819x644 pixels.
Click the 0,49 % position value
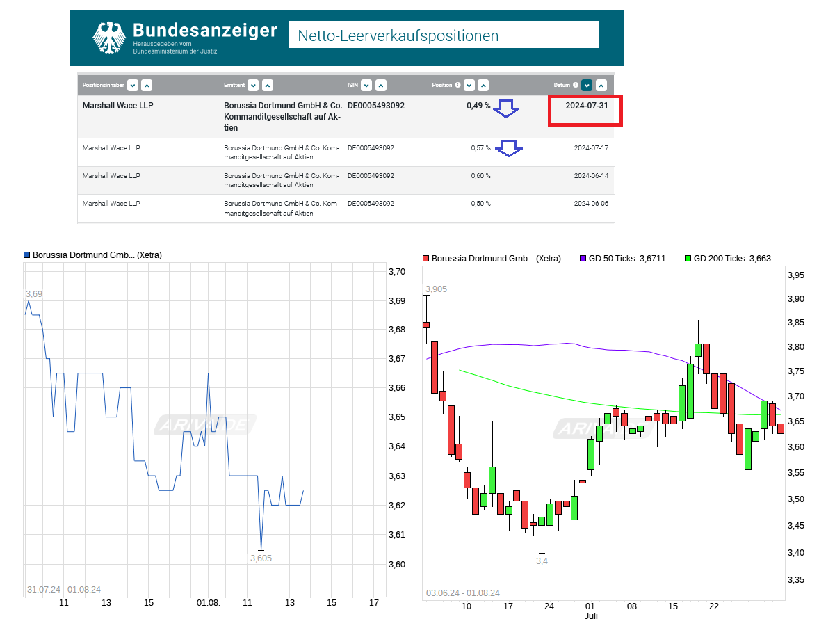pos(478,106)
